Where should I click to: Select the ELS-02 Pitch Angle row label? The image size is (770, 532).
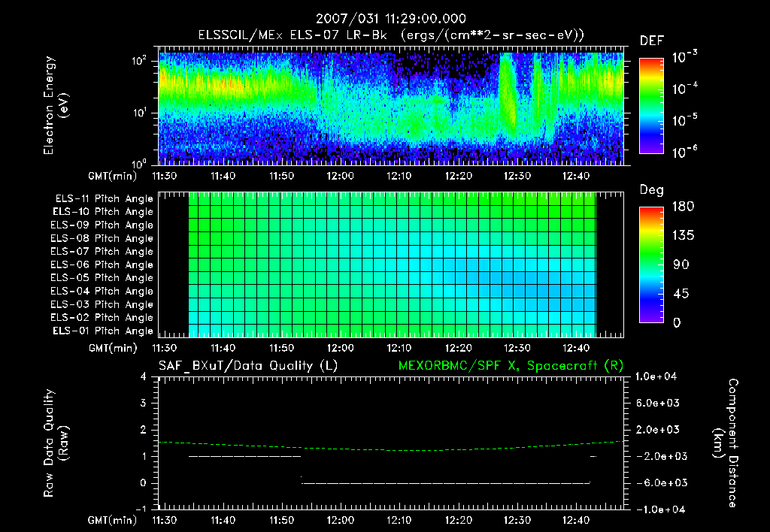[x=102, y=318]
